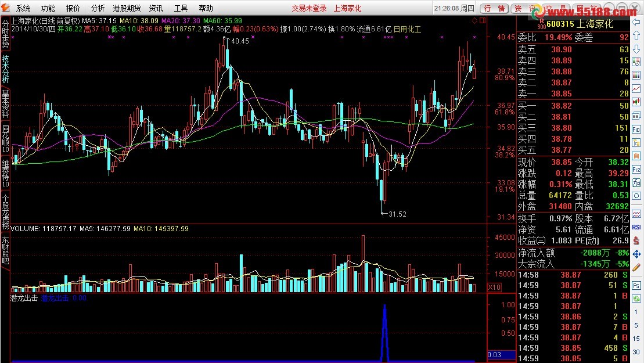Click the 21:26:08 周四 clock display
644x363 pixels.
pyautogui.click(x=454, y=8)
